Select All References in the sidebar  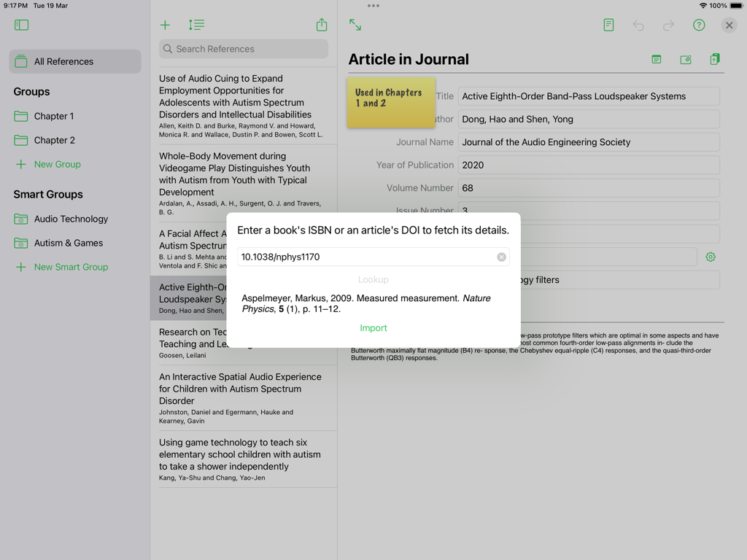tap(73, 61)
